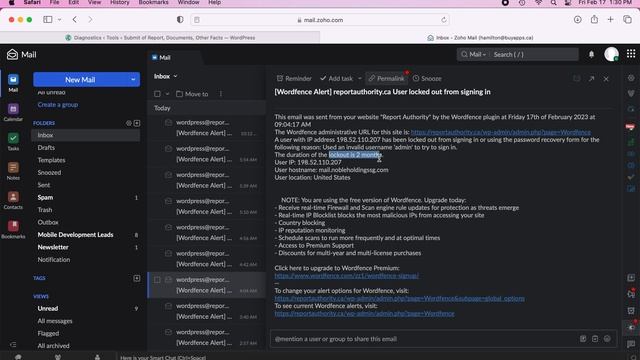Image resolution: width=640 pixels, height=360 pixels.
Task: Click the New Mail button
Action: [80, 80]
